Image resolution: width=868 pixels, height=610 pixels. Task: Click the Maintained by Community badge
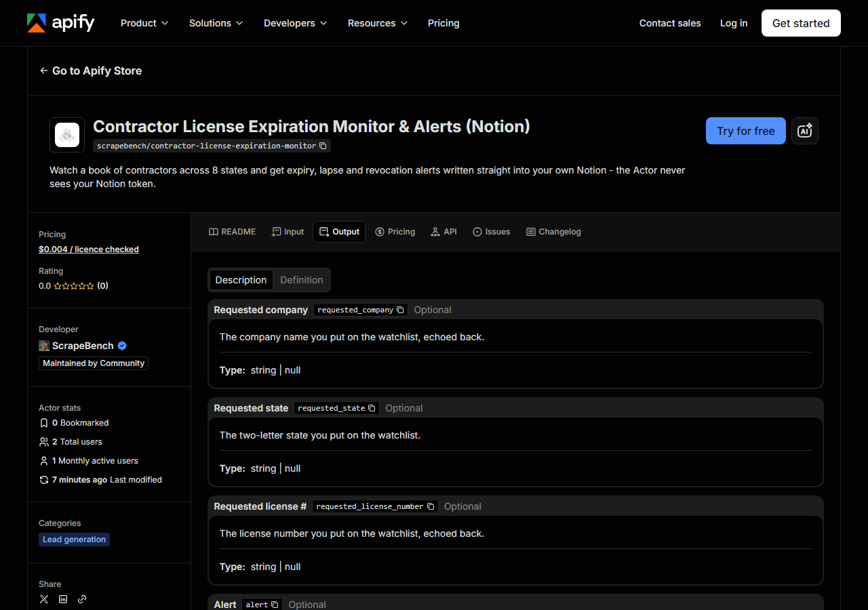94,363
